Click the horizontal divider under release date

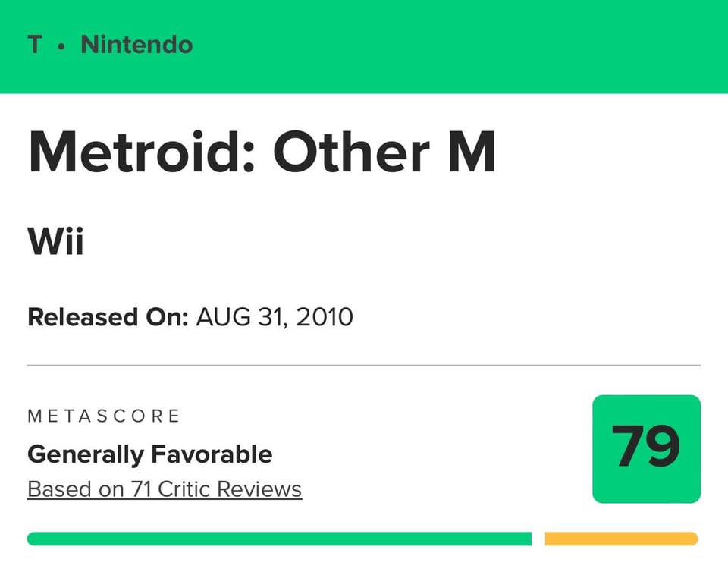[364, 366]
